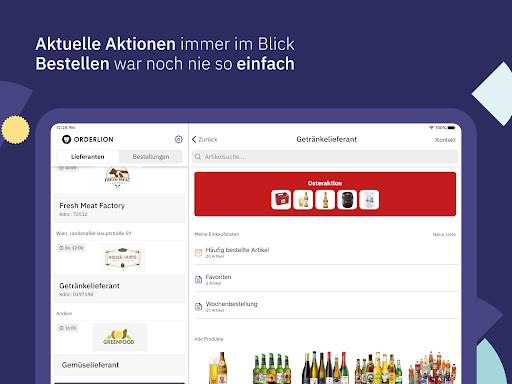Switch to the Bestellungen tab
Screen dimensions: 512x384
click(x=151, y=157)
